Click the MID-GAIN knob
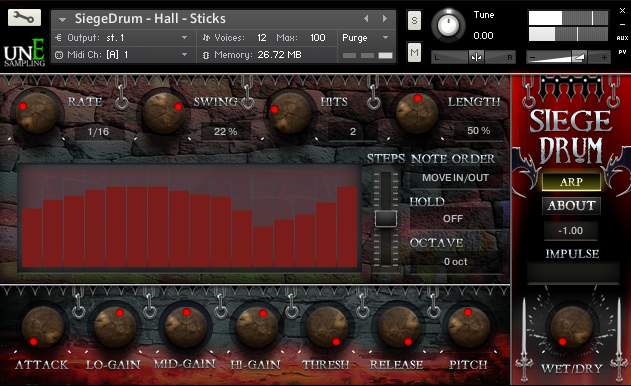This screenshot has width=631, height=386. coord(186,326)
